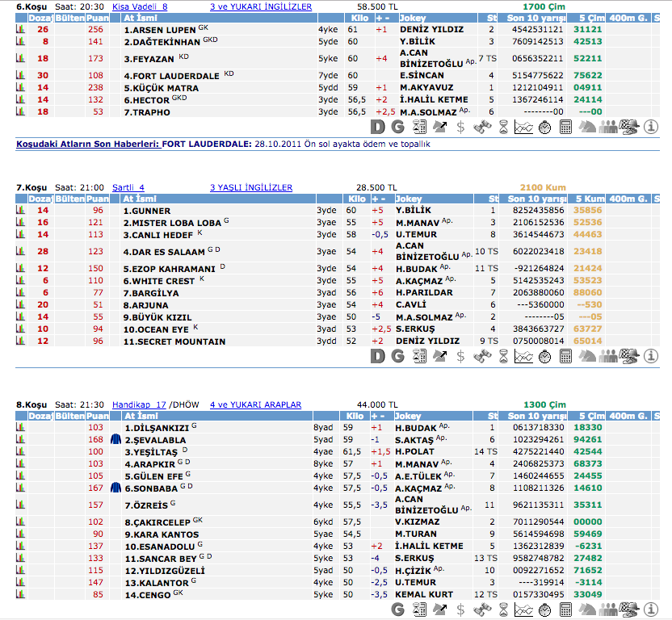The image size is (672, 620).
Task: Click the calculator icon under race 8
Action: click(x=565, y=610)
